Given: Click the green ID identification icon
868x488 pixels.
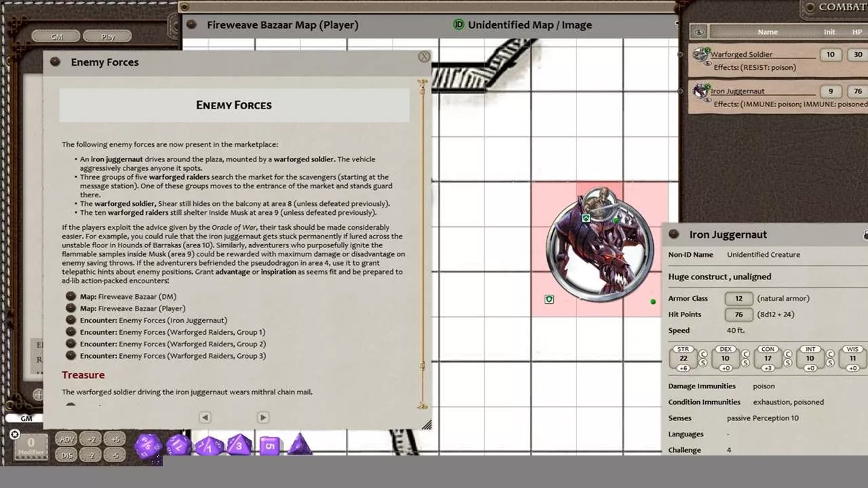Looking at the screenshot, I should 458,24.
